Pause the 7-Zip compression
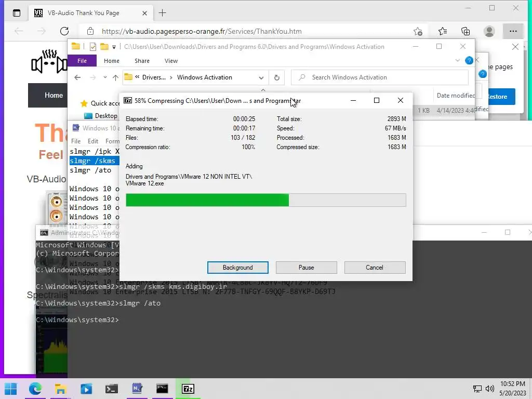The width and height of the screenshot is (532, 399). click(x=306, y=268)
